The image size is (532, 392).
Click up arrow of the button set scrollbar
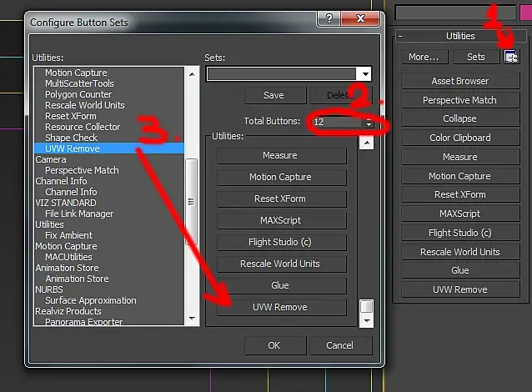pyautogui.click(x=367, y=143)
